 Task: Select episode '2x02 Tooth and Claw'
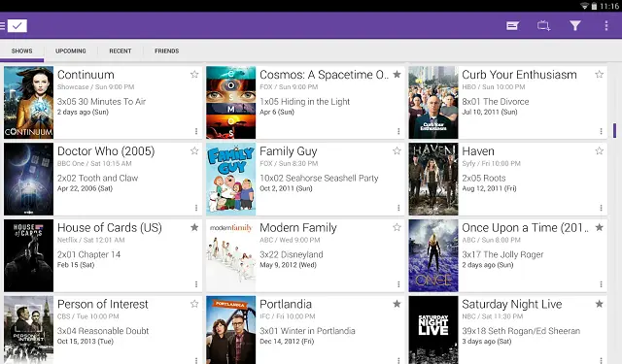(x=97, y=178)
